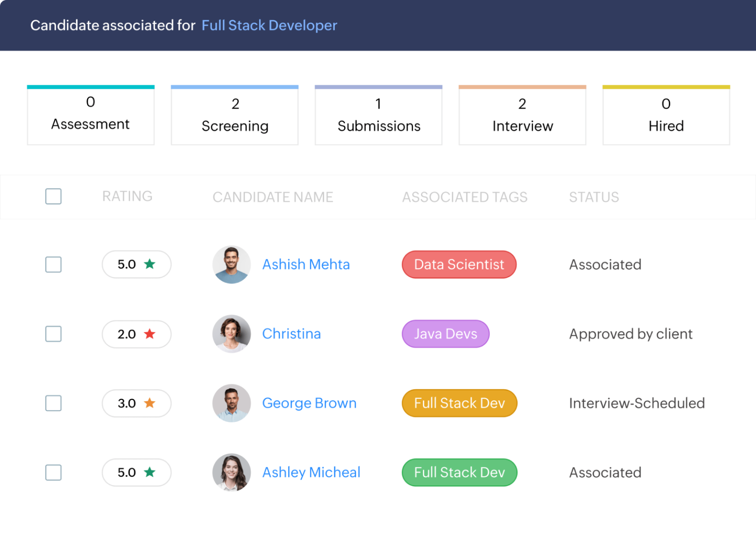Click the orange star on George Brown's rating
The image size is (756, 535).
point(150,403)
